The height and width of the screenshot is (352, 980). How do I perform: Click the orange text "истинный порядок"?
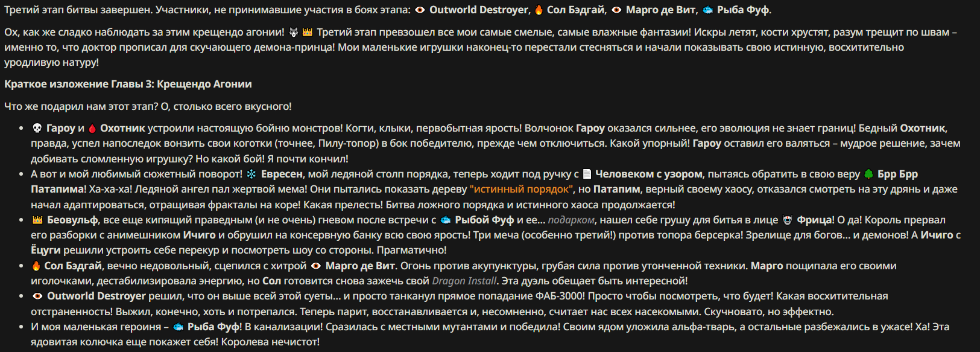tap(522, 189)
